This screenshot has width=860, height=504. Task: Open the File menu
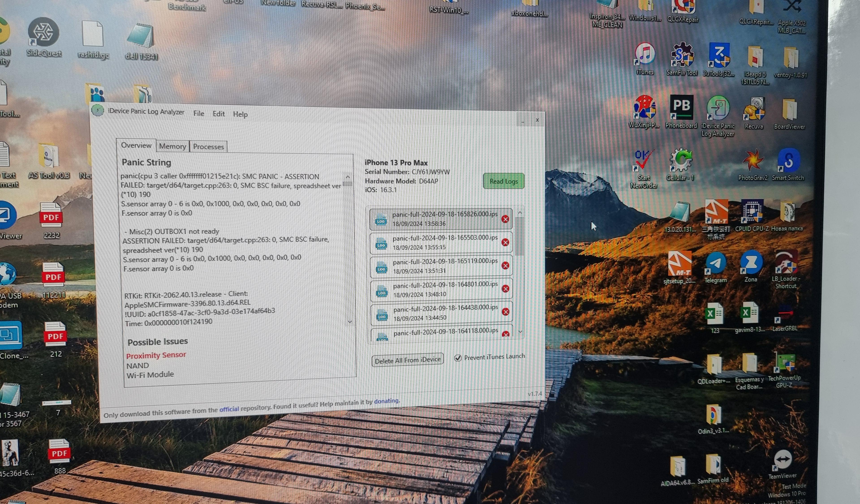[x=199, y=113]
